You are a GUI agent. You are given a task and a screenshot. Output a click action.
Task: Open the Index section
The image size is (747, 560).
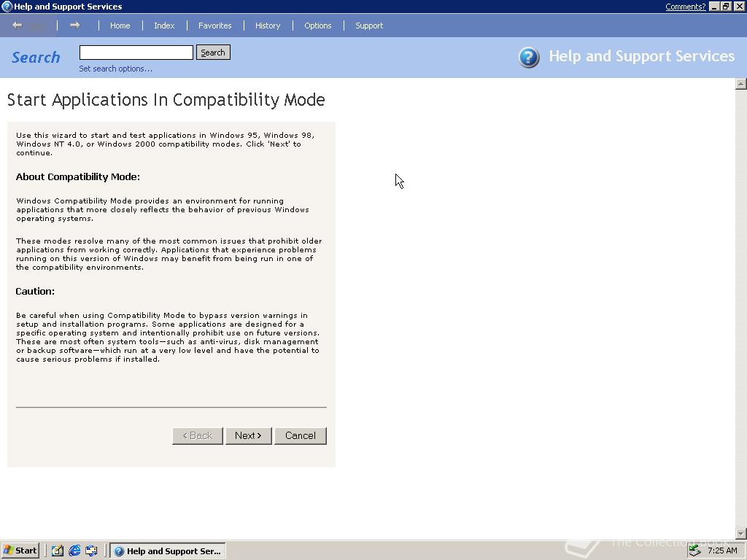[164, 26]
